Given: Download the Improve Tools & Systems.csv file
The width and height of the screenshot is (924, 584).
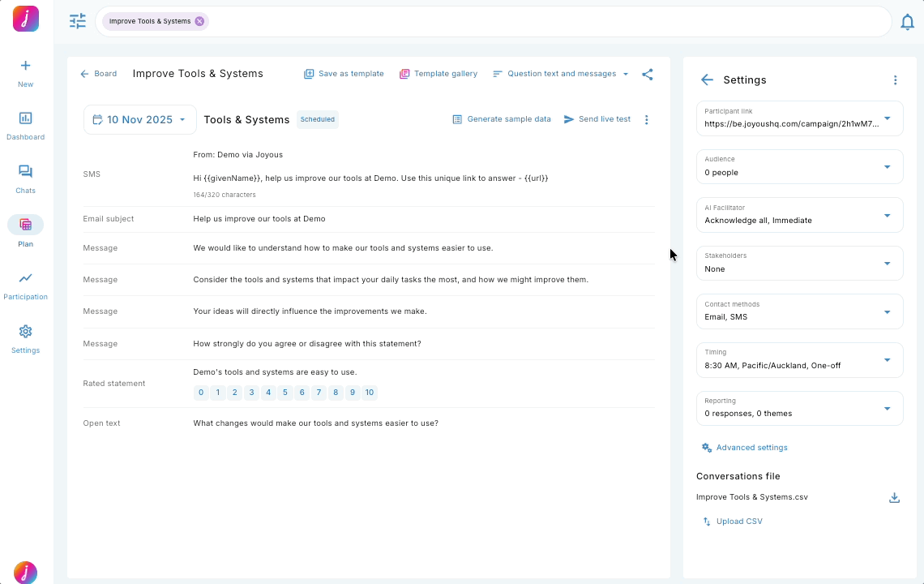Looking at the screenshot, I should point(894,497).
